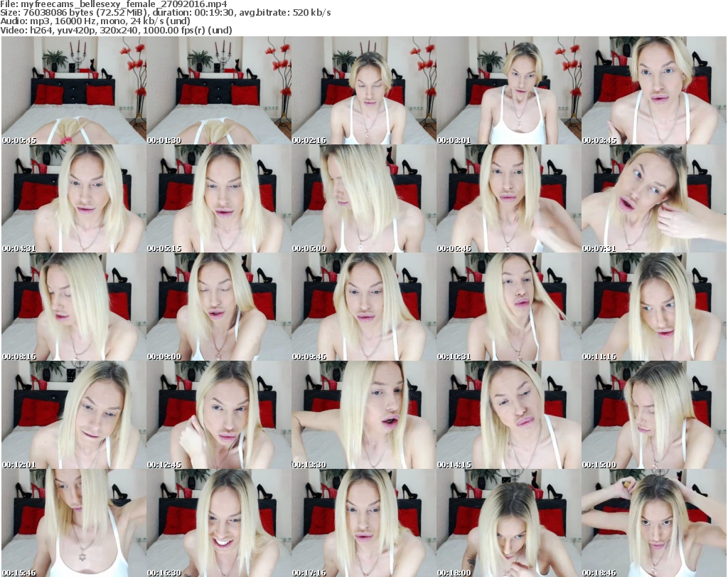Click the "Audio: mp3, 16000 Hz" line
Viewport: 728px width, 577px height.
pyautogui.click(x=95, y=21)
